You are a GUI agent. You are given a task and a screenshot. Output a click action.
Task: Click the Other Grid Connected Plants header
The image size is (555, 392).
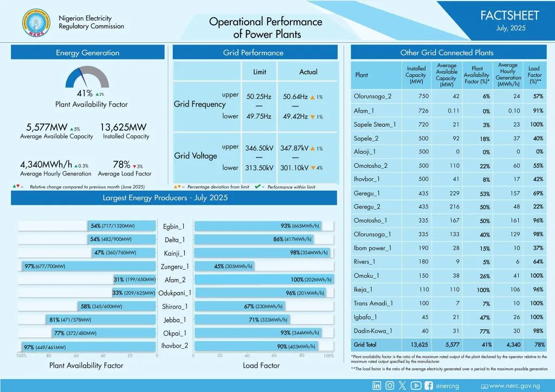[447, 53]
